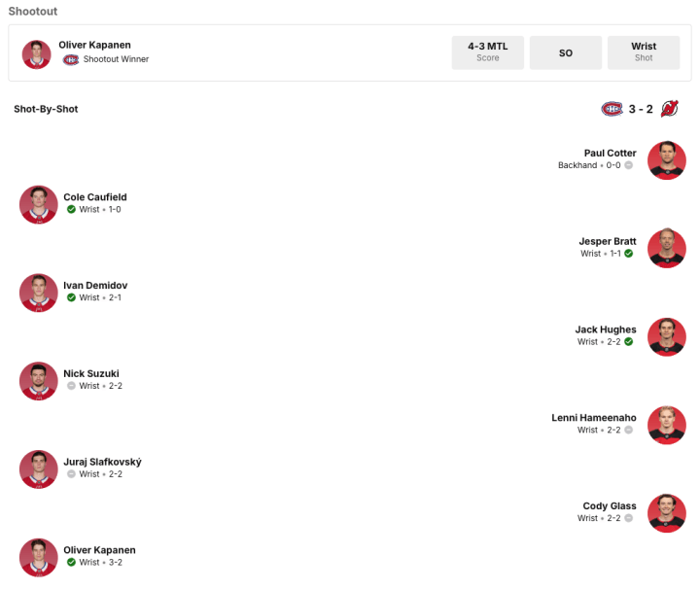Click Cole Caufield's green goal checkmark
The height and width of the screenshot is (590, 700).
pos(71,210)
